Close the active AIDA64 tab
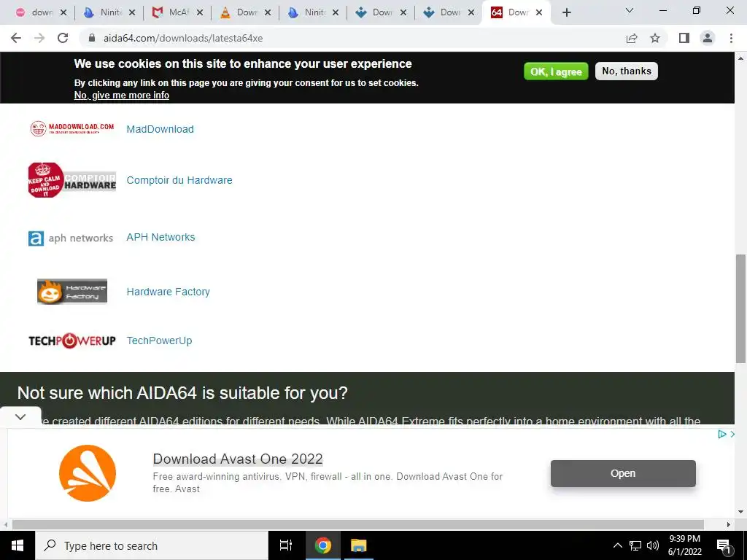Screen dimensions: 747x560 pos(539,13)
